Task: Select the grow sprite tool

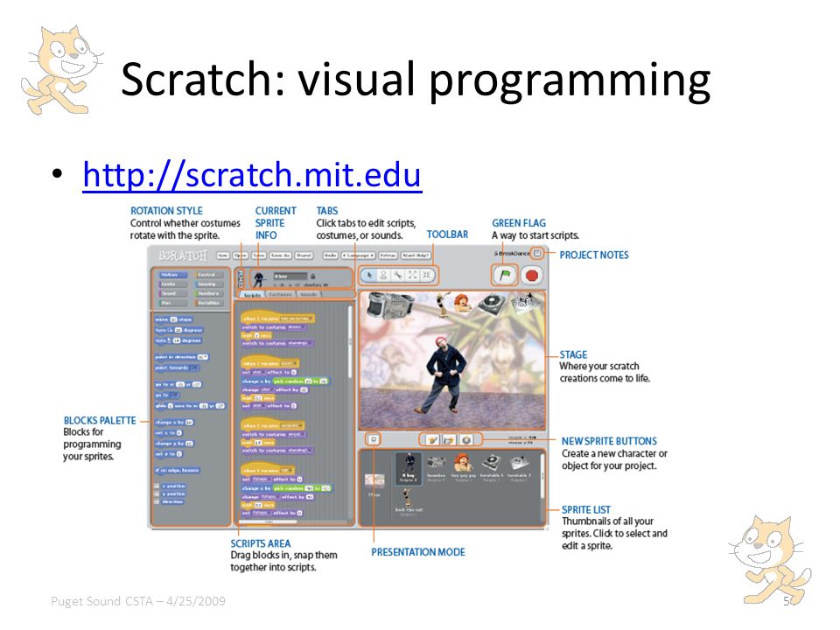Action: [x=412, y=276]
